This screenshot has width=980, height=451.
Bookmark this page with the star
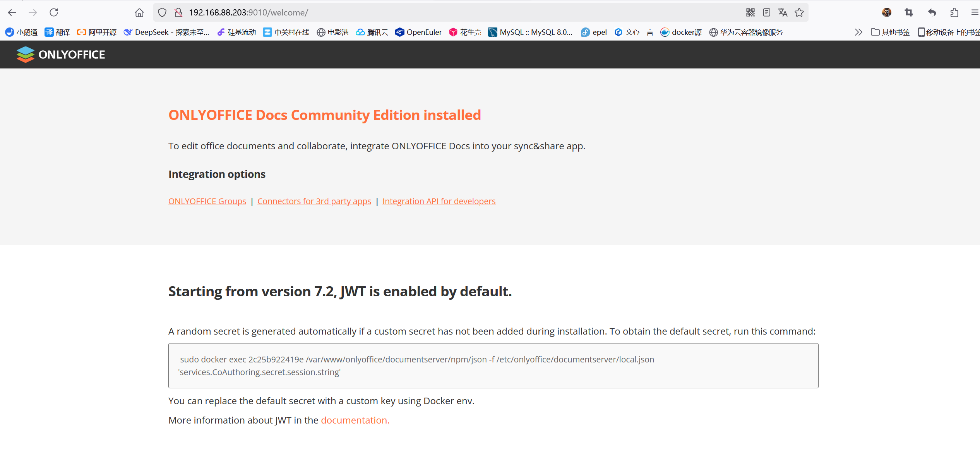click(x=799, y=12)
